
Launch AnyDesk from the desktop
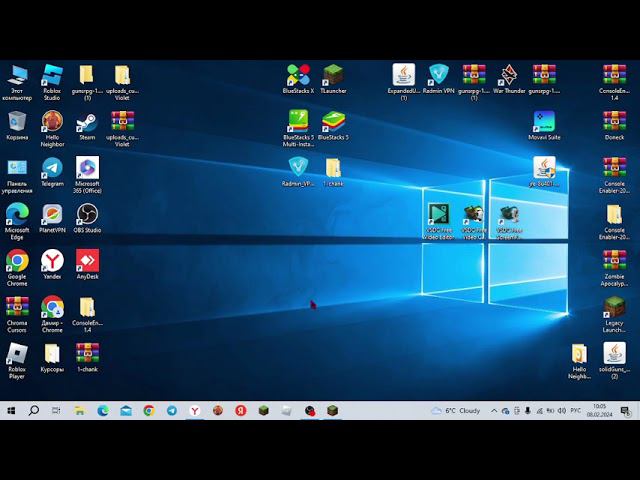(x=87, y=264)
